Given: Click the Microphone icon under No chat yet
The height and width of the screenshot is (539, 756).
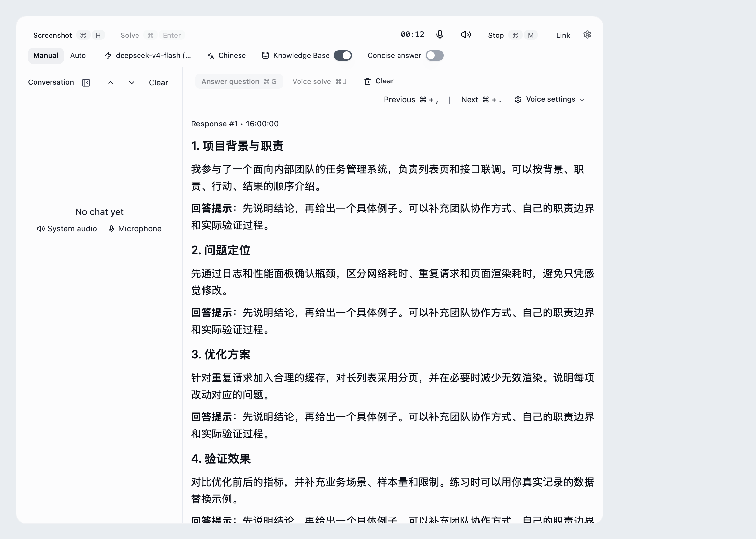Looking at the screenshot, I should point(111,229).
